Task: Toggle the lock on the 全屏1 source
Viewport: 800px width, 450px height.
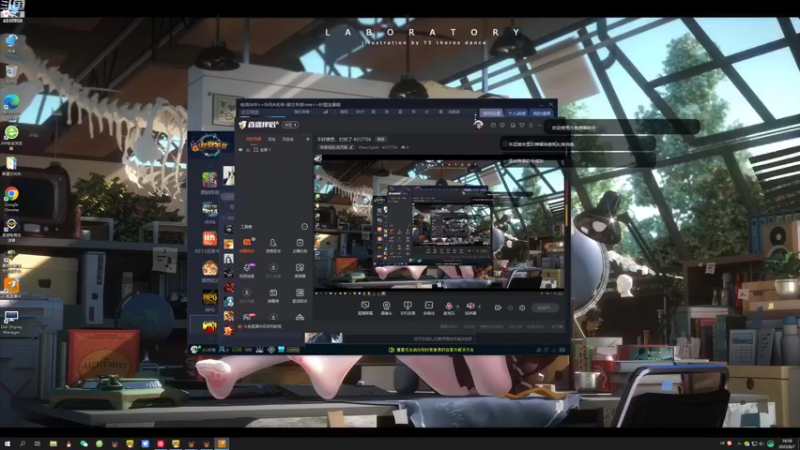Action: coord(248,150)
